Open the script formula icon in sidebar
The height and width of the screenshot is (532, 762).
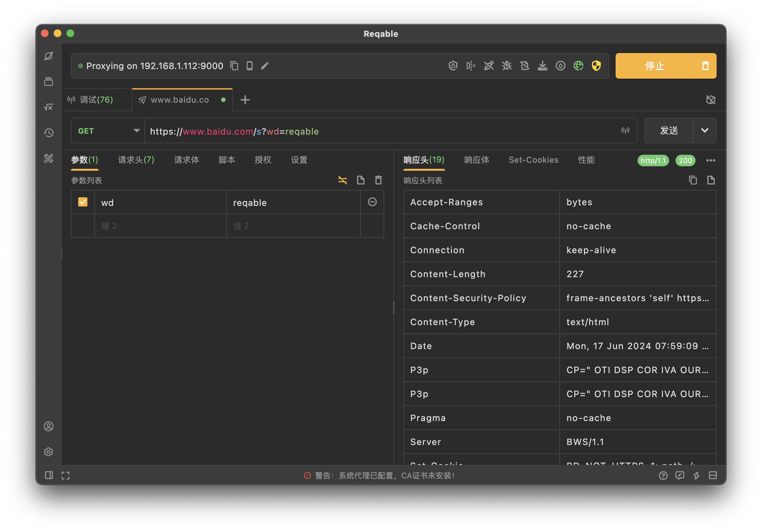click(x=49, y=107)
